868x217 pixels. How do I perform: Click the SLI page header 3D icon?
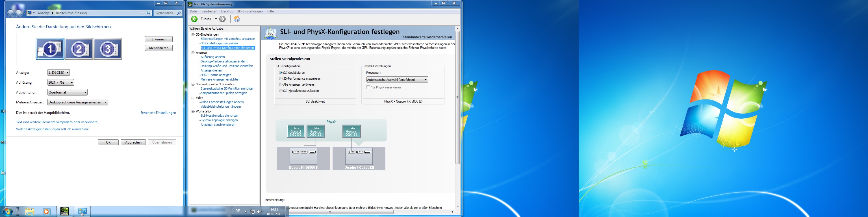click(271, 34)
